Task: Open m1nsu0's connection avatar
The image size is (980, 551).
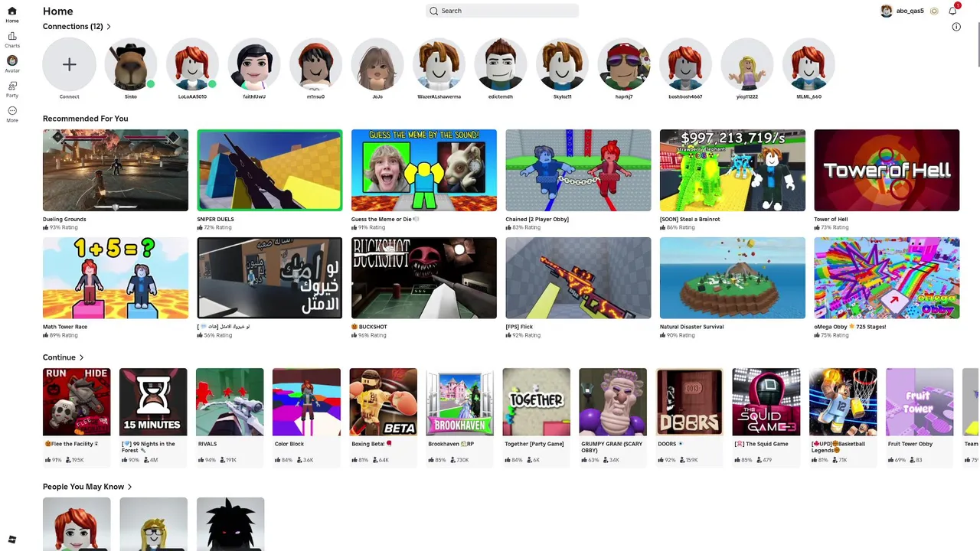Action: (x=315, y=64)
